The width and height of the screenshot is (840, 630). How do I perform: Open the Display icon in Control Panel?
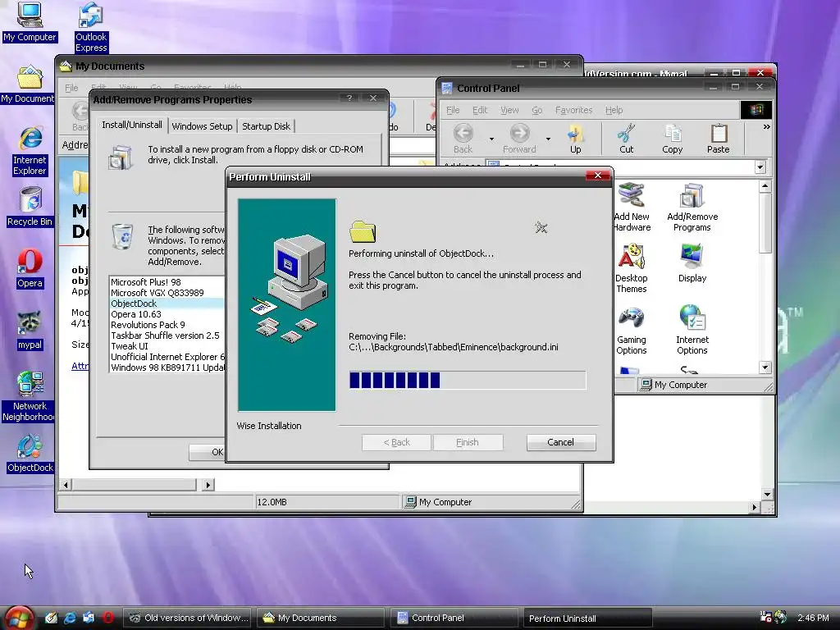pyautogui.click(x=692, y=263)
